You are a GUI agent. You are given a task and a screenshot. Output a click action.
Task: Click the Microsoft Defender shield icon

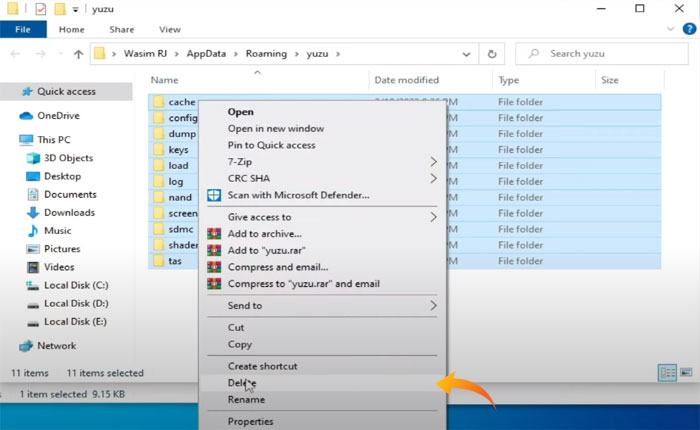[213, 195]
